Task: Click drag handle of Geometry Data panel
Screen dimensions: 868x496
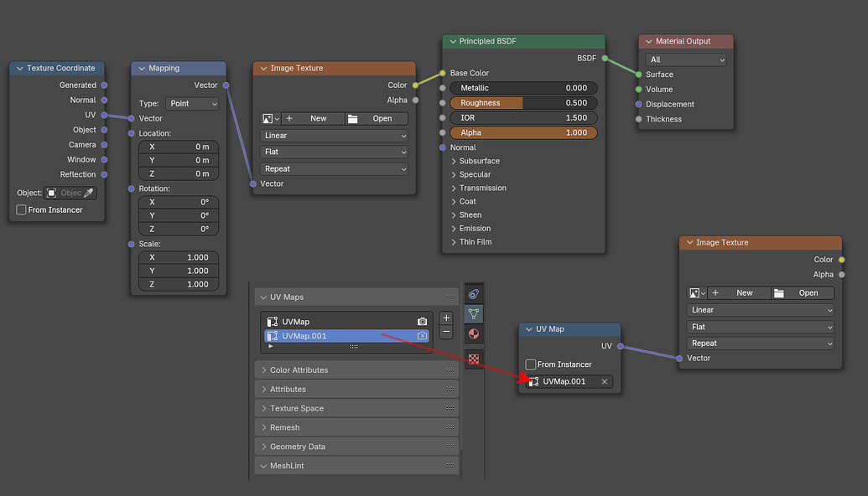Action: pos(450,447)
